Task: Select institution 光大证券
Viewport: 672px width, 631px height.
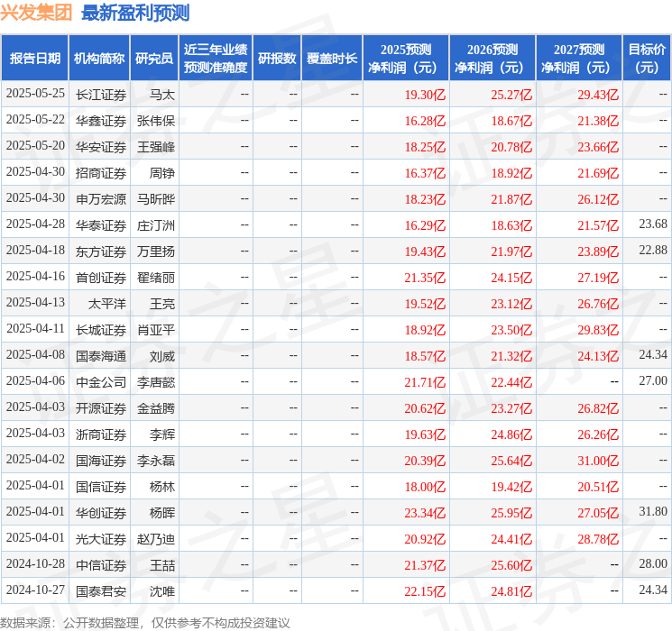Action: [101, 539]
